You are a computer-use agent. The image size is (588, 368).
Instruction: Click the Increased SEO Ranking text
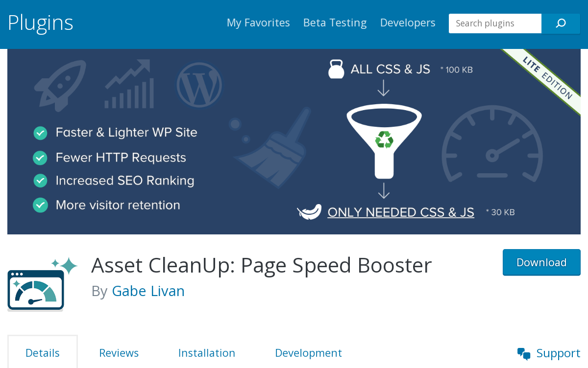(x=125, y=181)
